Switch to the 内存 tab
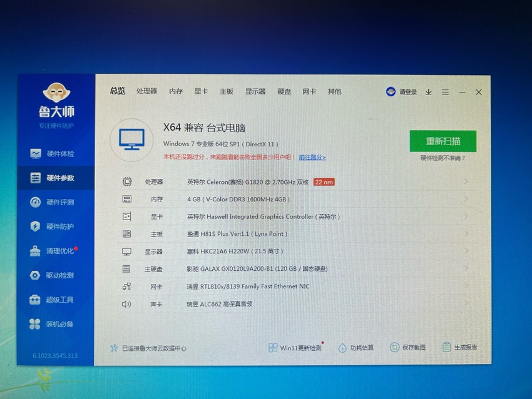This screenshot has width=532, height=399. click(x=176, y=91)
